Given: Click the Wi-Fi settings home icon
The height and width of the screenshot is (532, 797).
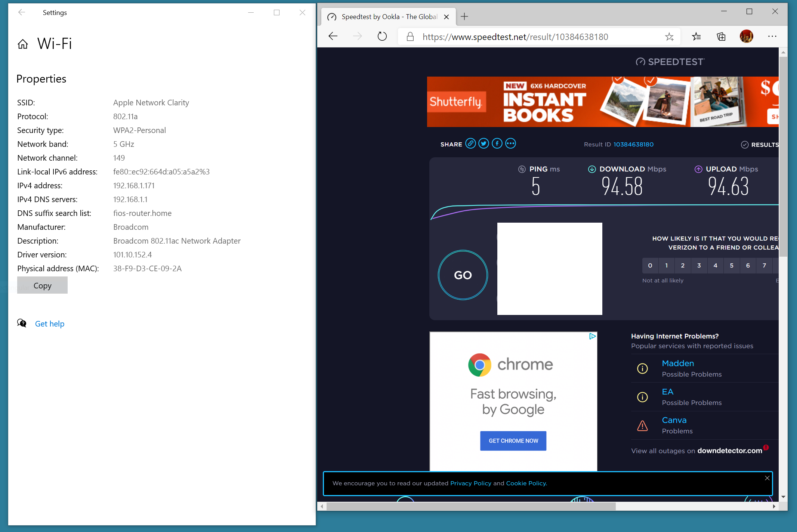Looking at the screenshot, I should [x=23, y=44].
